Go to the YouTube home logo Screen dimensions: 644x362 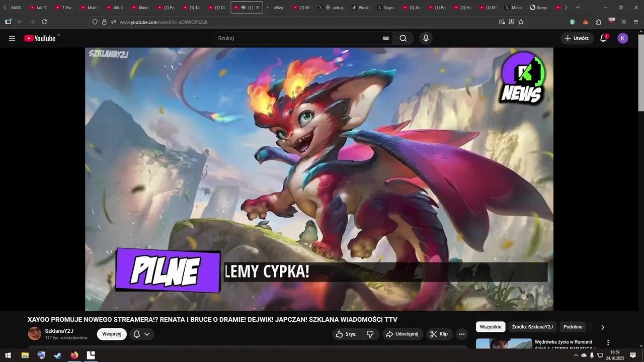click(40, 38)
